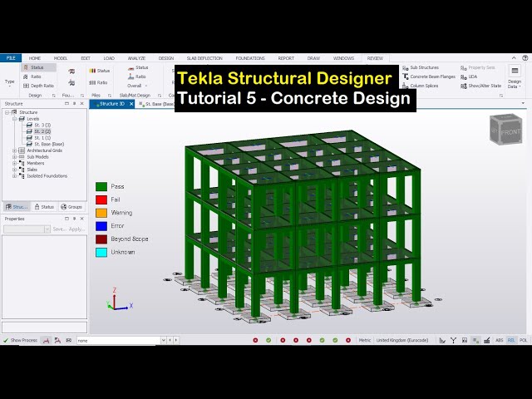Screen dimensions: 532x399
Task: Click the Warning orange legend swatch
Action: [101, 213]
